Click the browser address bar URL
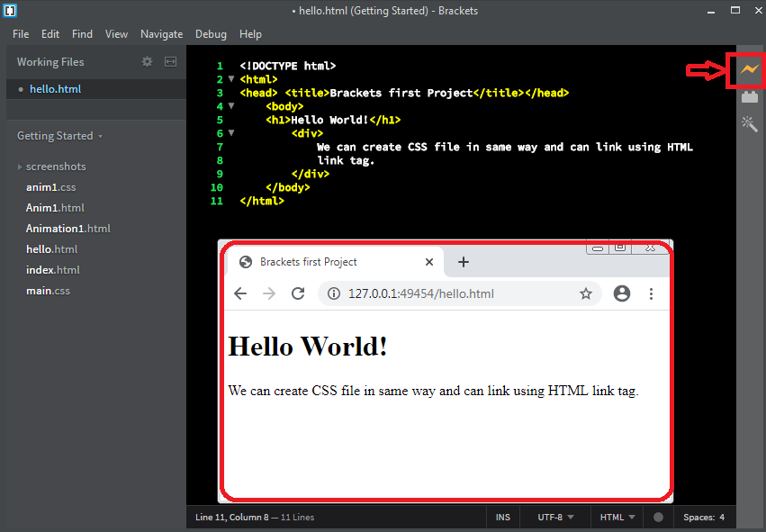766x532 pixels. (421, 293)
